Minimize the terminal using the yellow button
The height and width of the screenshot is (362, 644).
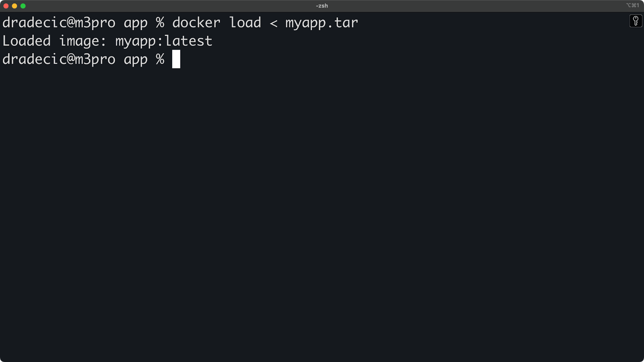pos(14,6)
